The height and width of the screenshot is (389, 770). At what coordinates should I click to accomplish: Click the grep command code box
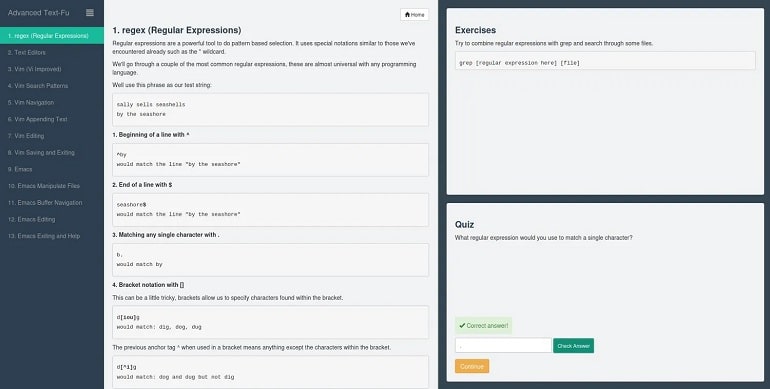605,61
